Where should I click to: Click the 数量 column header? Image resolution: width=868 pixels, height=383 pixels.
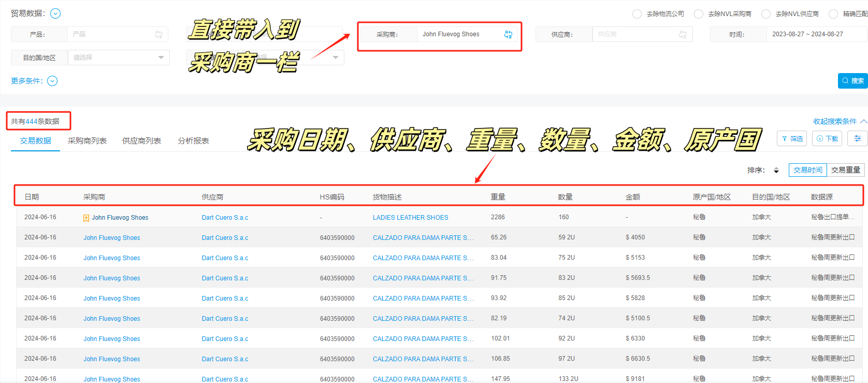point(566,197)
